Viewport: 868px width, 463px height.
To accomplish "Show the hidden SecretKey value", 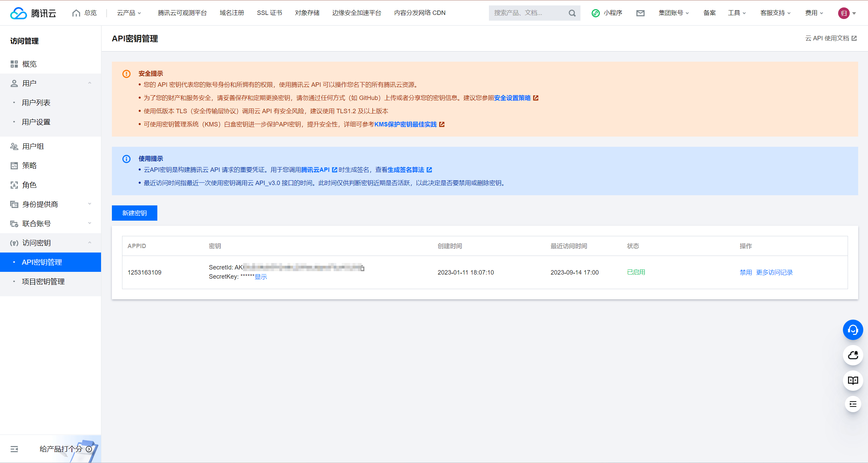I will 261,277.
